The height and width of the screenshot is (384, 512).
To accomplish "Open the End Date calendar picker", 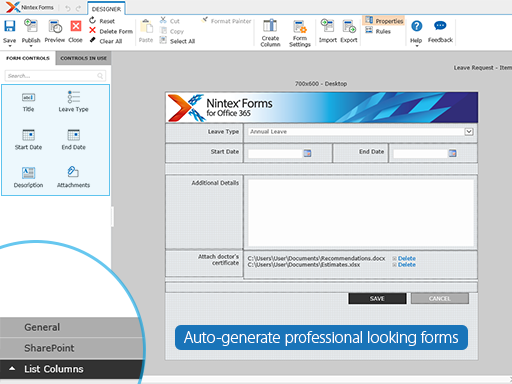I will point(452,153).
